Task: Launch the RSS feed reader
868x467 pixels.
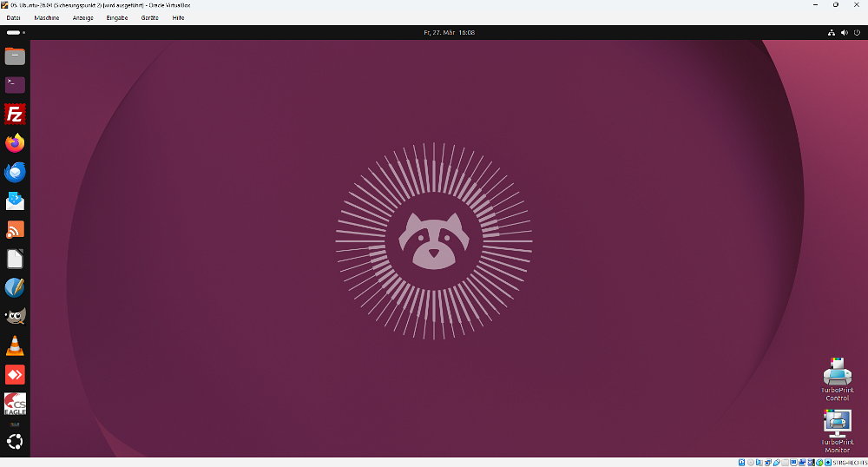Action: pos(15,230)
